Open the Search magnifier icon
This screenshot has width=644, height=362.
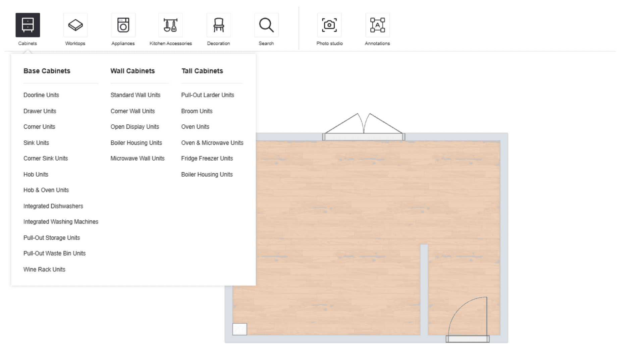coord(266,25)
